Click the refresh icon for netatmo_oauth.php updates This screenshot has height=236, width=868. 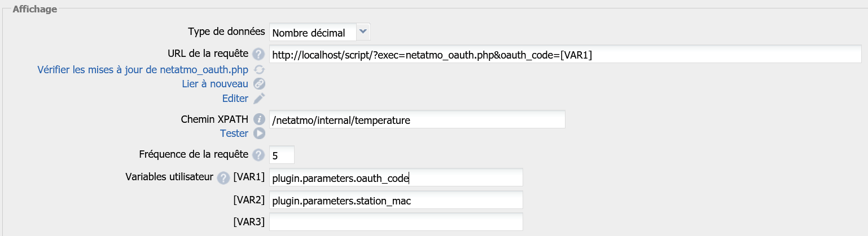point(259,70)
